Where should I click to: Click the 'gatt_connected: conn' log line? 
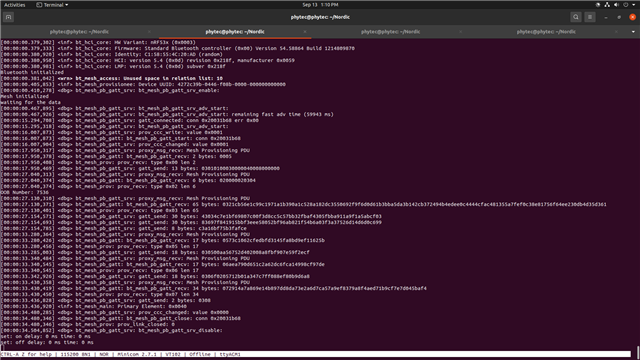pos(129,120)
